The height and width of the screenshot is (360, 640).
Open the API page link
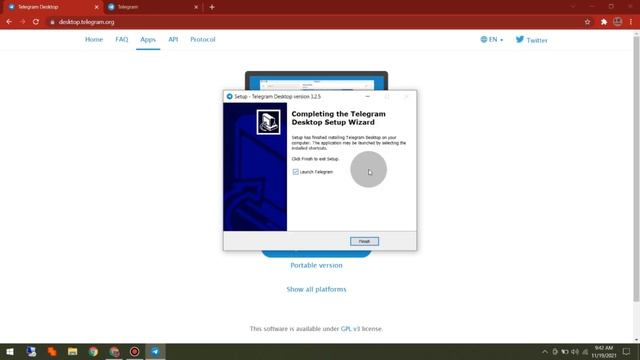(x=173, y=40)
